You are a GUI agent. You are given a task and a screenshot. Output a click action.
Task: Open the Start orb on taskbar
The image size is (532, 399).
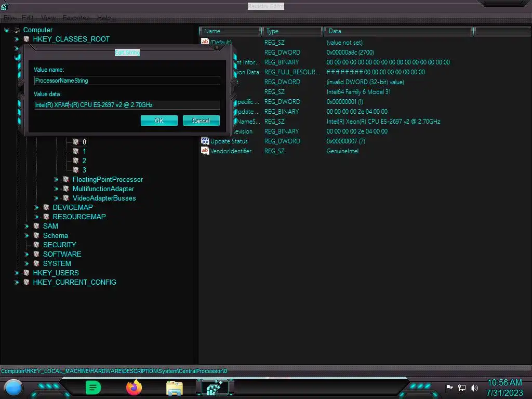click(13, 388)
